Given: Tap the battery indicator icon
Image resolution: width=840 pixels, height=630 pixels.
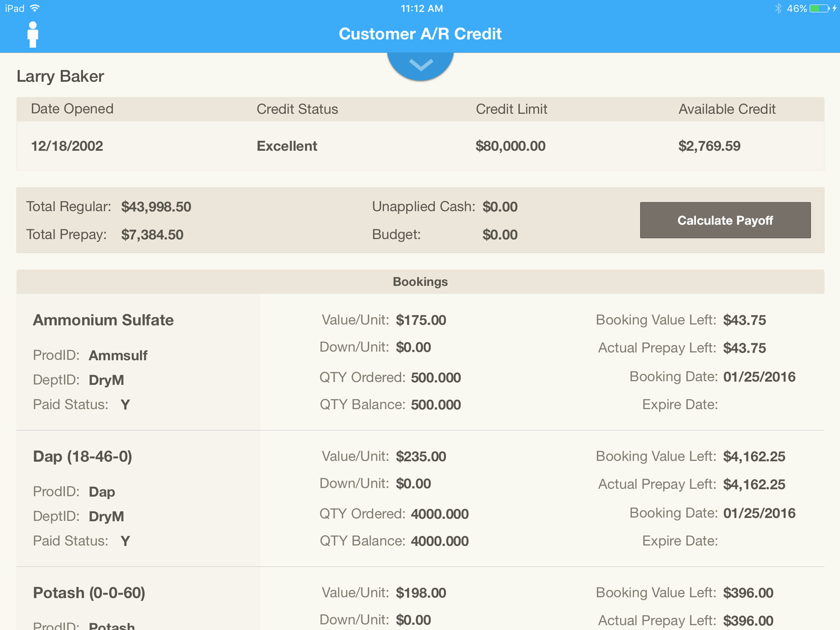Looking at the screenshot, I should tap(819, 8).
